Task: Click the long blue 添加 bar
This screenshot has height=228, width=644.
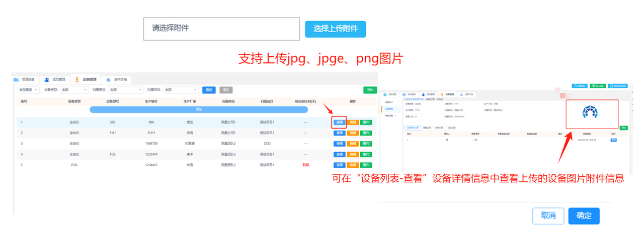Action: click(x=199, y=109)
